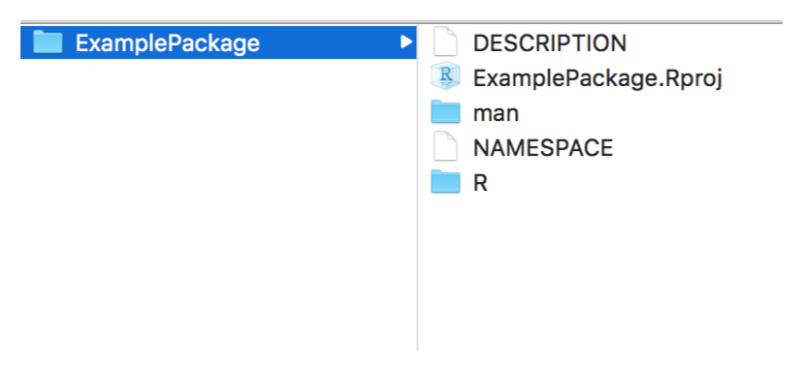
Task: Click highlighted space between ExamplePackage name and arrow
Action: (x=330, y=42)
